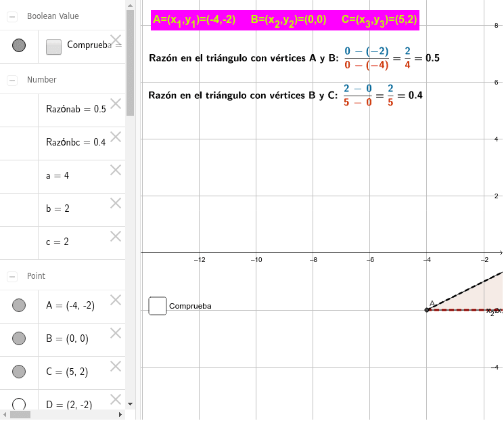Tick the Comprueba checkbox in algebra panel
Screen dimensions: 504x421
point(53,47)
